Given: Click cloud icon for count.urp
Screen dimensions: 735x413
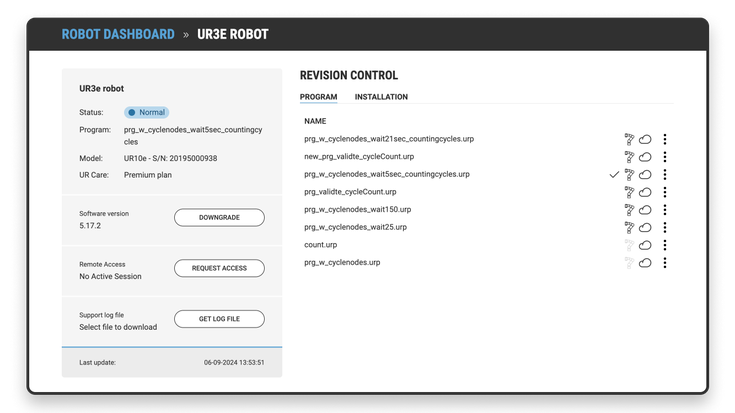Looking at the screenshot, I should pyautogui.click(x=645, y=245).
